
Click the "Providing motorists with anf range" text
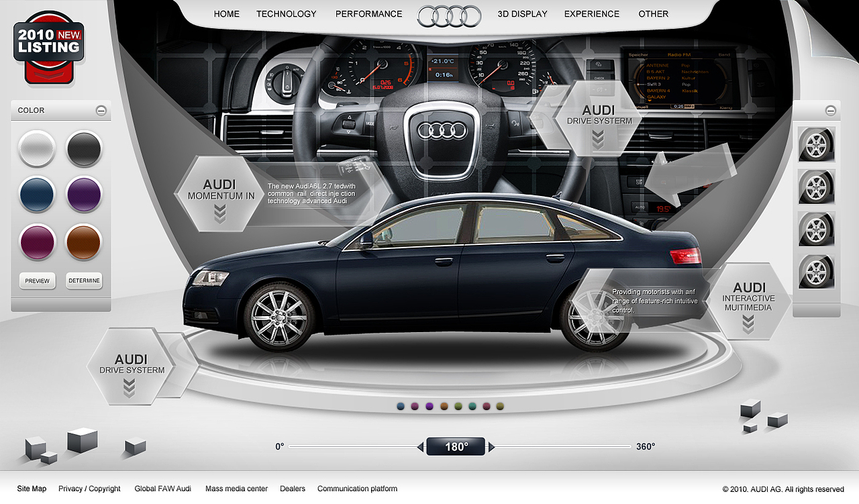[655, 301]
